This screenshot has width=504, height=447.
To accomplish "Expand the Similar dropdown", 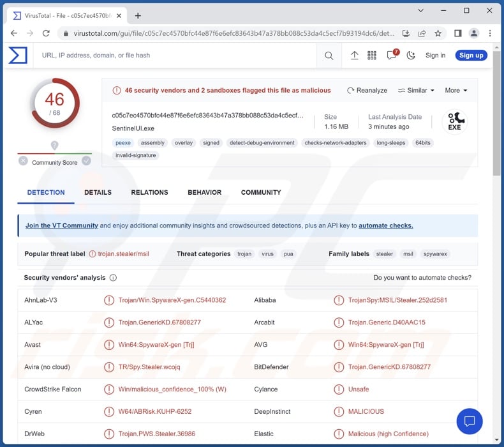I will pos(416,91).
